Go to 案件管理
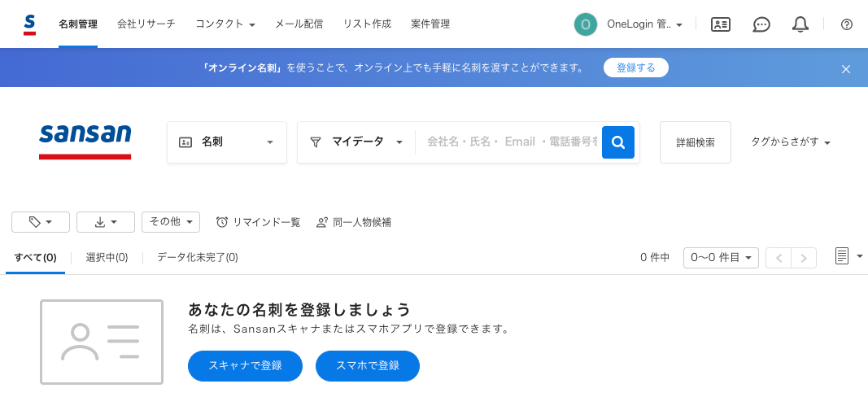Screen dimensions: 868x410 click(430, 24)
